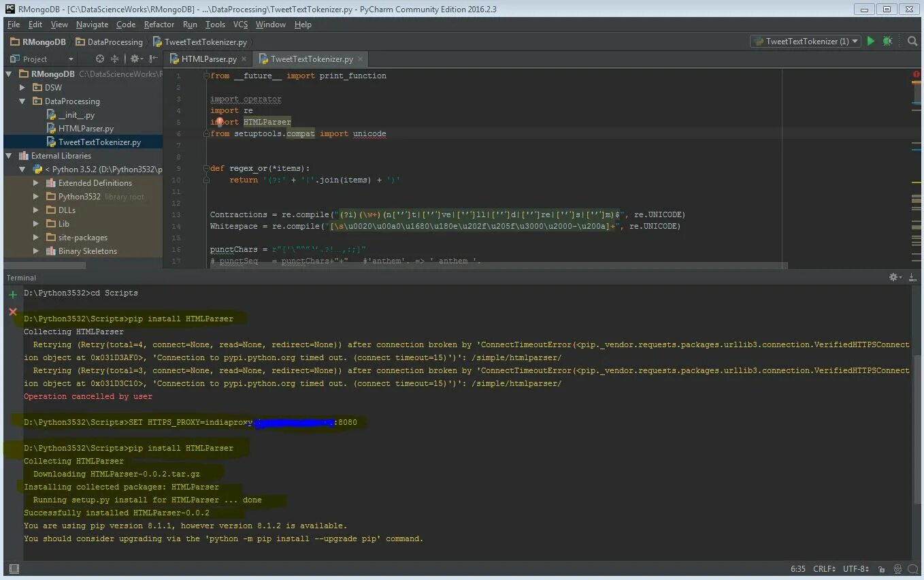Click scroll from source icon in Project panel
Image resolution: width=924 pixels, height=580 pixels.
click(100, 59)
